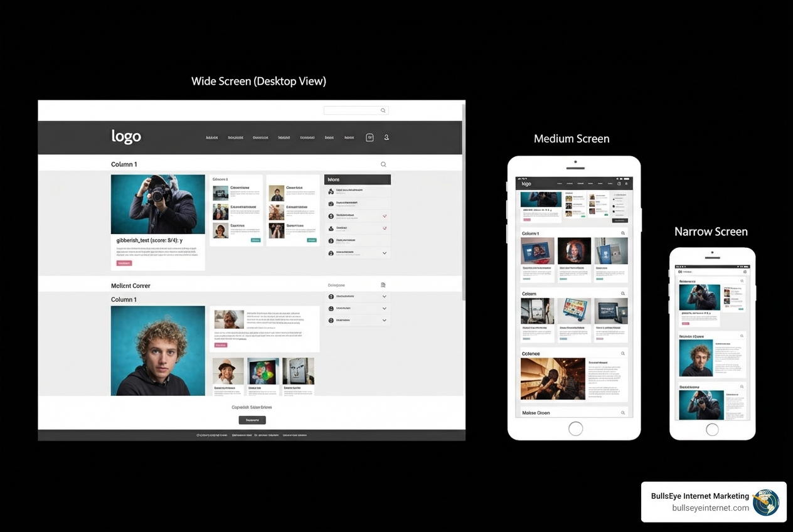Expand the last chevron row below the document icon

tap(358, 320)
